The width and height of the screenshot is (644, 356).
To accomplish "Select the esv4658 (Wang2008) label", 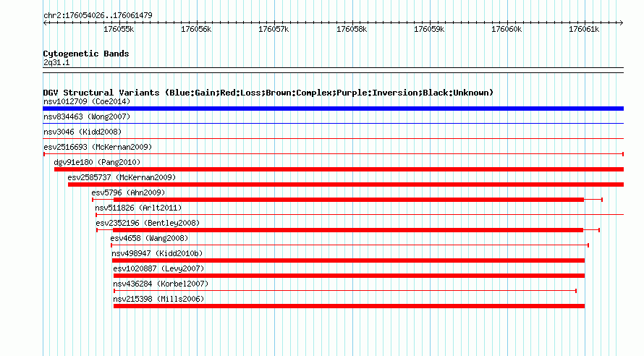I will tap(149, 238).
